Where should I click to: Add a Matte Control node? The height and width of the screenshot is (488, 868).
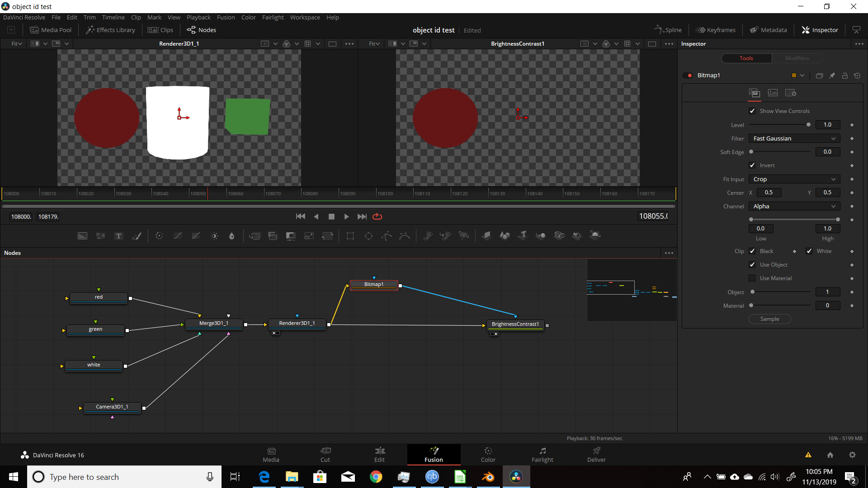(x=291, y=236)
